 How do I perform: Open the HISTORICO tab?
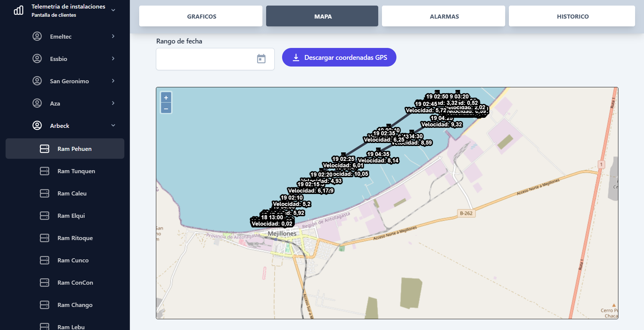point(572,16)
